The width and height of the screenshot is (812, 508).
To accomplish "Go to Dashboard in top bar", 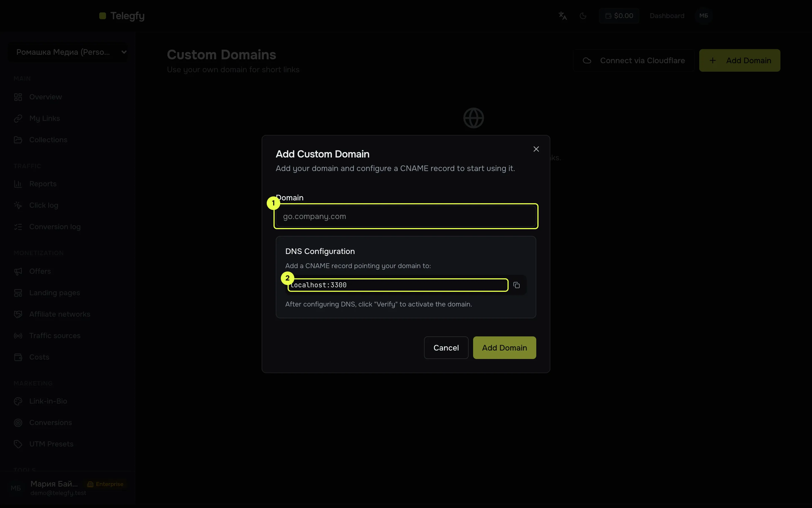I will point(667,16).
